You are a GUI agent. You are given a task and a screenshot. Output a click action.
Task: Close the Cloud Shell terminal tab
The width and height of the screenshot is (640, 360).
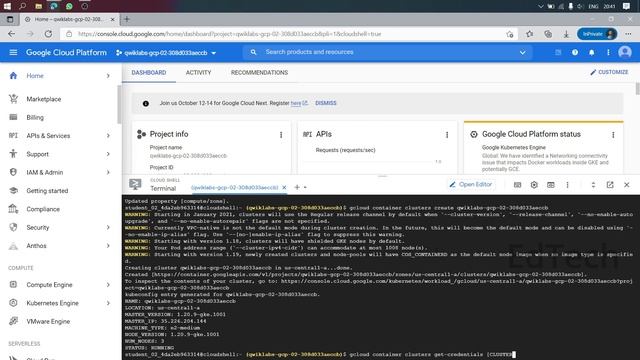coord(284,187)
